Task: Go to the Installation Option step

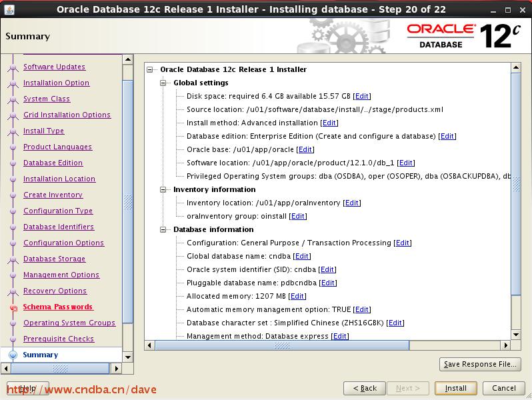Action: (x=56, y=83)
